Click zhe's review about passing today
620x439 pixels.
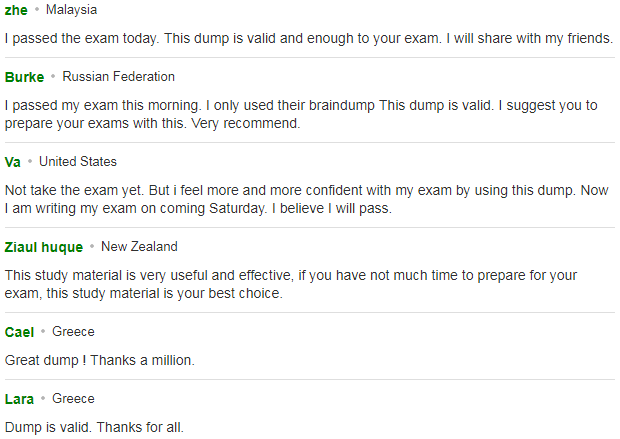(x=309, y=38)
